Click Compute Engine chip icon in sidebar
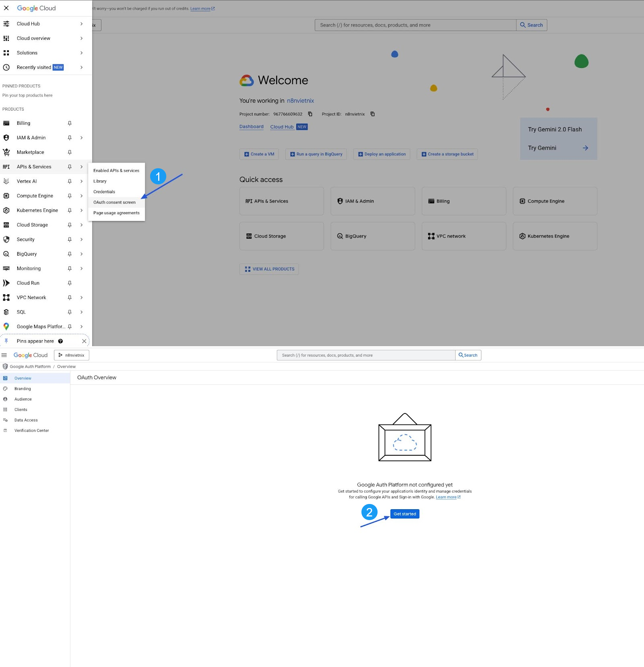The height and width of the screenshot is (667, 644). (6, 196)
